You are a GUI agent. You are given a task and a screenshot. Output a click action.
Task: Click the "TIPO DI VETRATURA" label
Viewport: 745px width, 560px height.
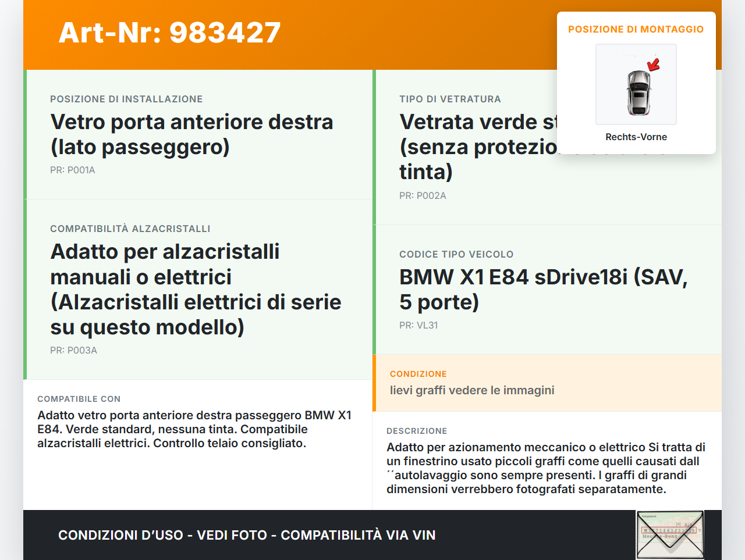[450, 99]
